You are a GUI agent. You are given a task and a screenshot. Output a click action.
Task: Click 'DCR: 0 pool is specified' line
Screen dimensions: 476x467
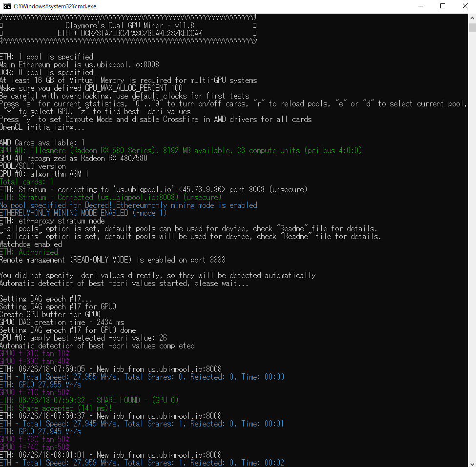pyautogui.click(x=47, y=73)
